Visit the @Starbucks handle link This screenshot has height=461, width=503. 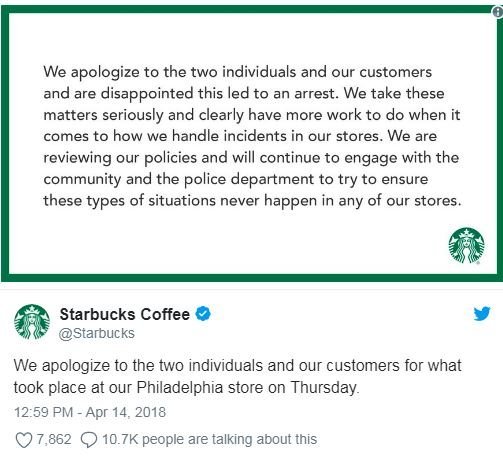97,333
